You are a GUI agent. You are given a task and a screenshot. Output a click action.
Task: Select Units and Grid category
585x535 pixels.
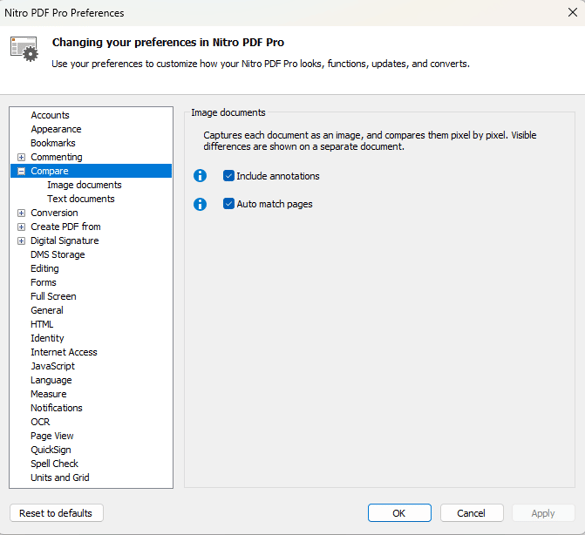pyautogui.click(x=60, y=478)
